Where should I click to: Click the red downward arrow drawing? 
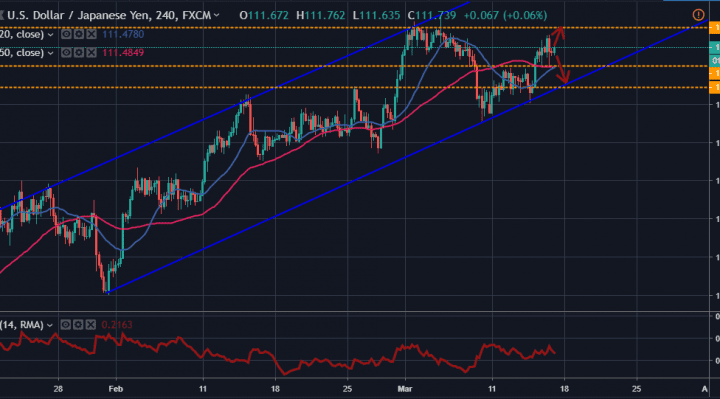coord(562,69)
